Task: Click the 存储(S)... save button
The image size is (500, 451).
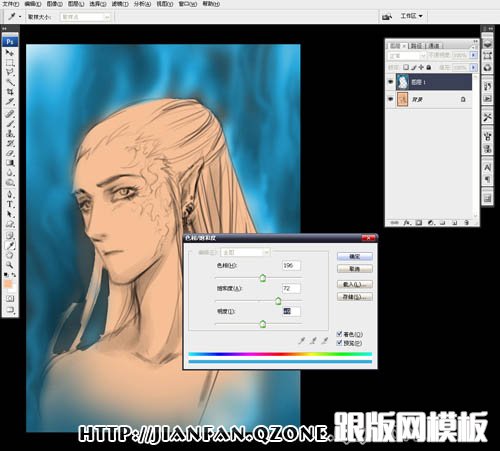Action: click(x=355, y=297)
